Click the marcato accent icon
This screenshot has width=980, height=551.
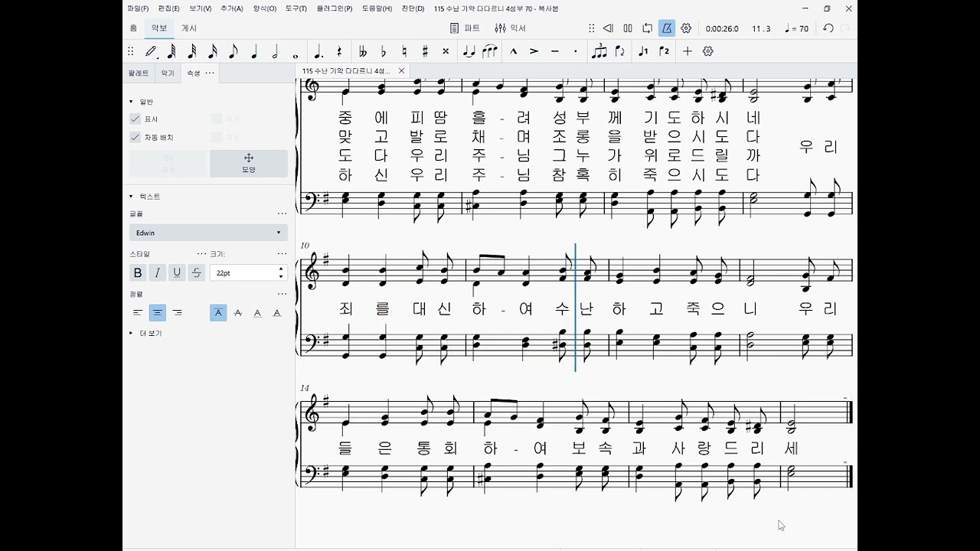coord(514,51)
